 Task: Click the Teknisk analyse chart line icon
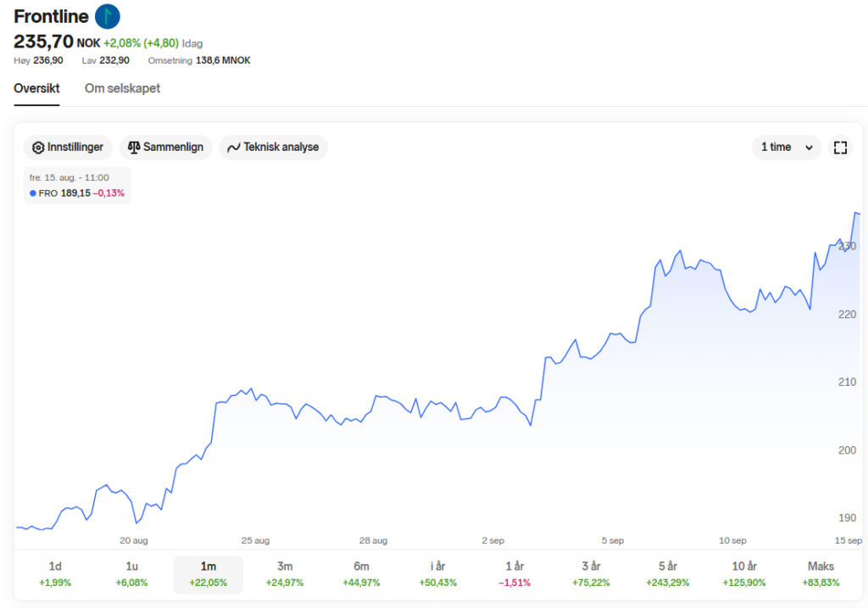(x=234, y=148)
